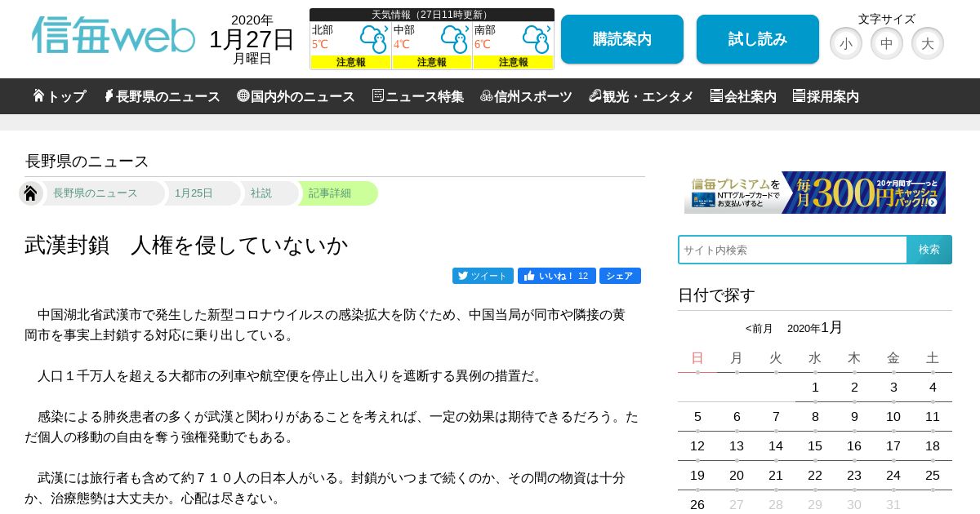Image resolution: width=980 pixels, height=514 pixels.
Task: Click the Facebook いいね! button
Action: tap(557, 276)
